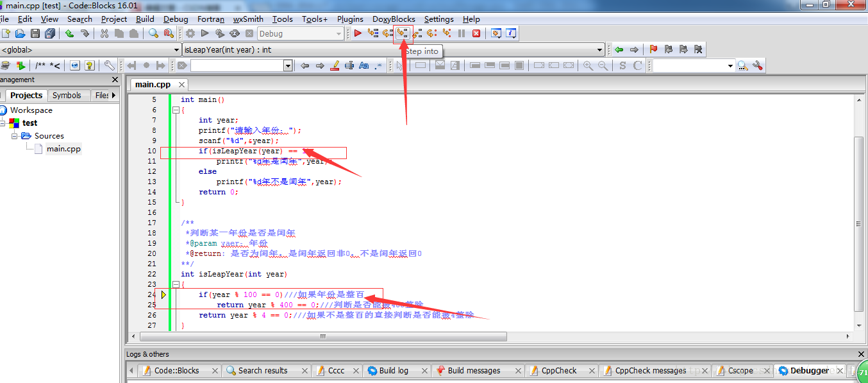
Task: Toggle the regex .* search option
Action: click(379, 65)
